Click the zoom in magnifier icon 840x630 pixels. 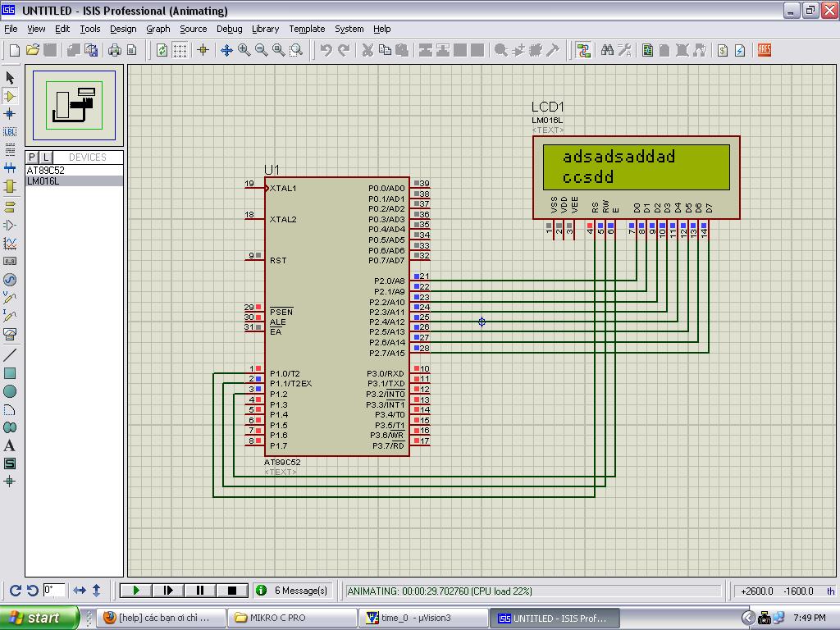point(244,50)
